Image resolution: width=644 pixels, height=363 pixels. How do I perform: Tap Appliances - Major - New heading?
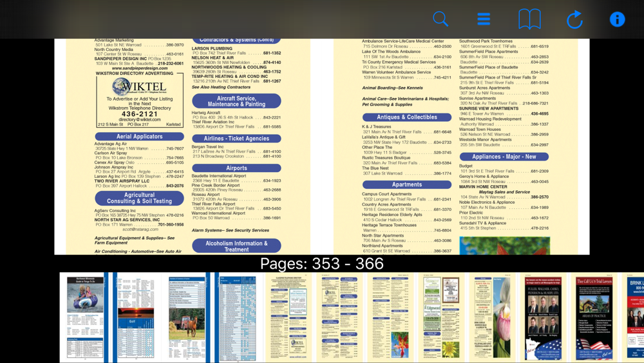504,157
